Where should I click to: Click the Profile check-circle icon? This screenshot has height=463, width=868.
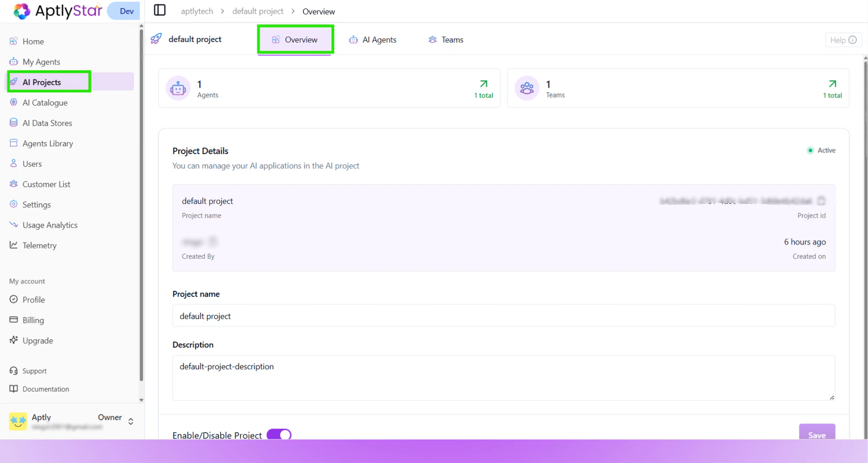(13, 299)
